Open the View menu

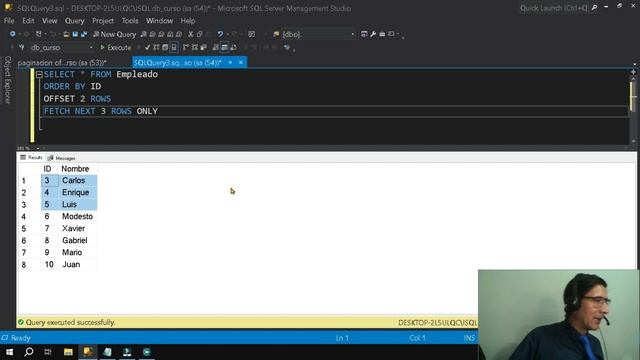[50, 21]
